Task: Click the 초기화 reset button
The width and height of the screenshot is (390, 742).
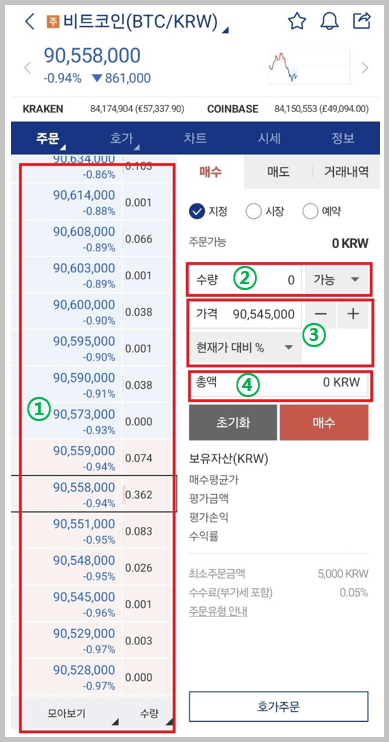Action: click(x=233, y=423)
